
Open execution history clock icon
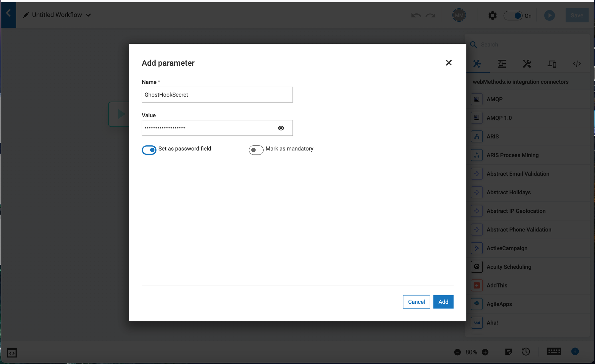point(526,352)
